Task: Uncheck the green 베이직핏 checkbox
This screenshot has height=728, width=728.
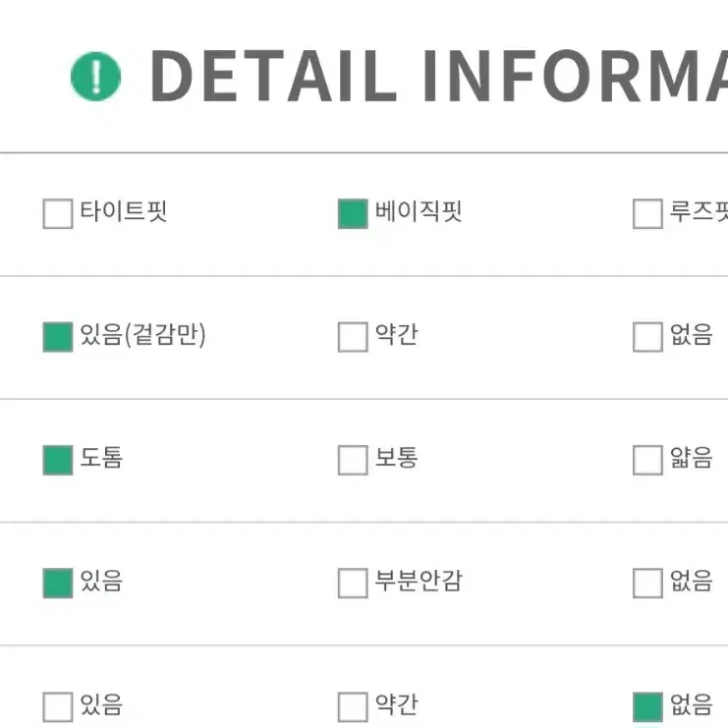Action: 353,213
